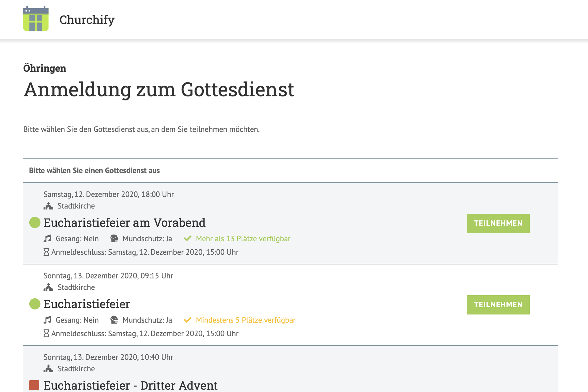The image size is (588, 392).
Task: Click green status dot beside 09:15 Eucharistiefeier
Action: click(35, 304)
